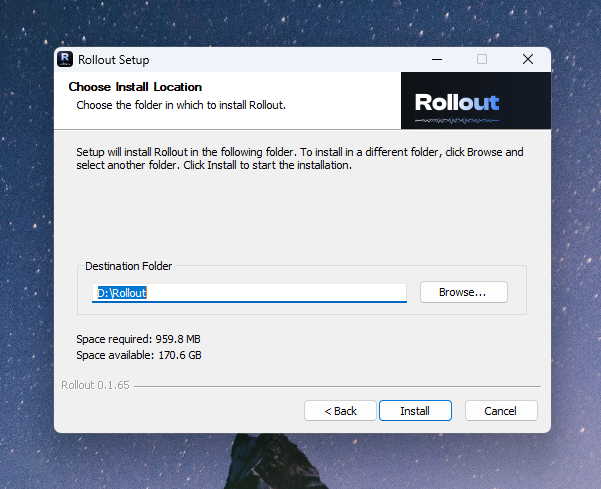Screen dimensions: 601x489
Task: Select the 'Space available: 170.6 GB' text
Action: 139,355
